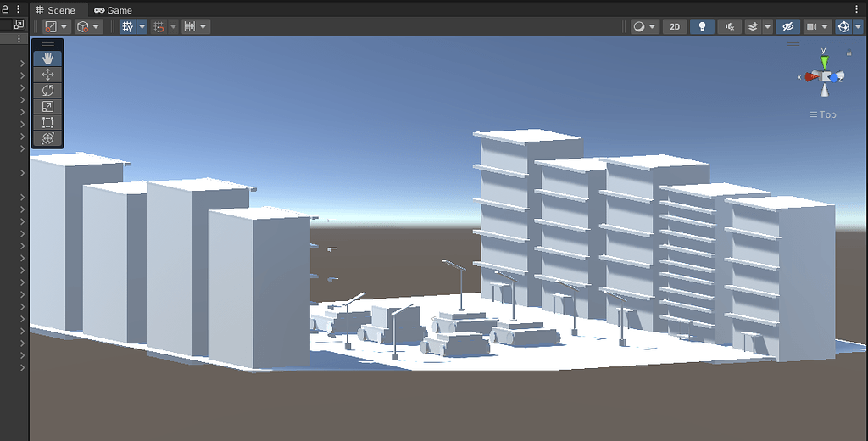The height and width of the screenshot is (441, 868).
Task: Open the grid axis options dropdown arrow
Action: 142,26
